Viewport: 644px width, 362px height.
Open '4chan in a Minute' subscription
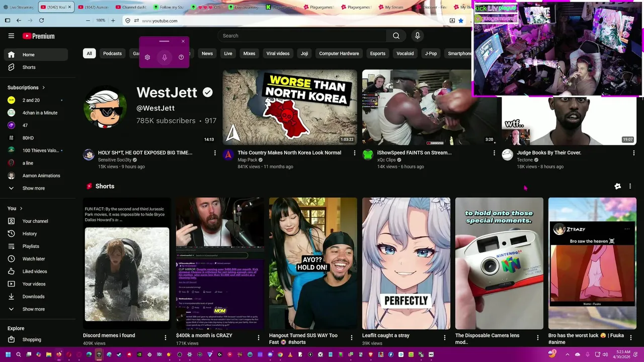36,113
